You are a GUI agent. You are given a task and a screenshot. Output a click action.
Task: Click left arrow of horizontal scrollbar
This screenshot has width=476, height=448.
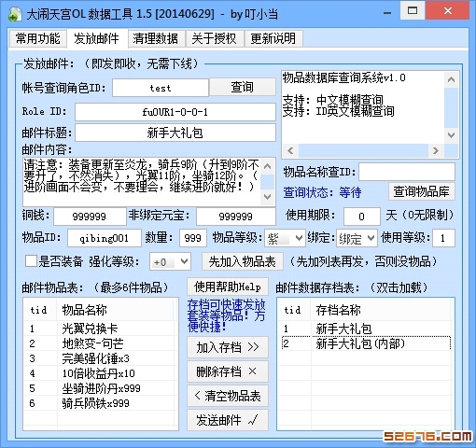[290, 150]
